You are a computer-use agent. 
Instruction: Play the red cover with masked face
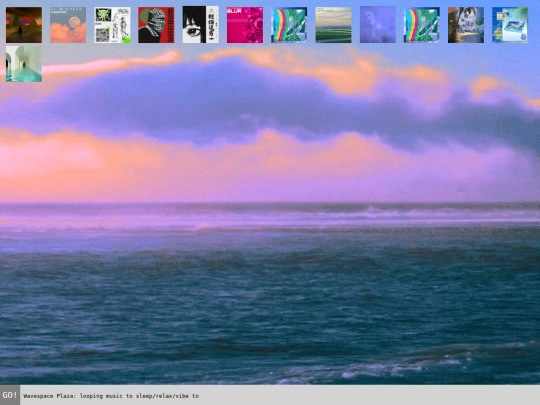pyautogui.click(x=156, y=25)
